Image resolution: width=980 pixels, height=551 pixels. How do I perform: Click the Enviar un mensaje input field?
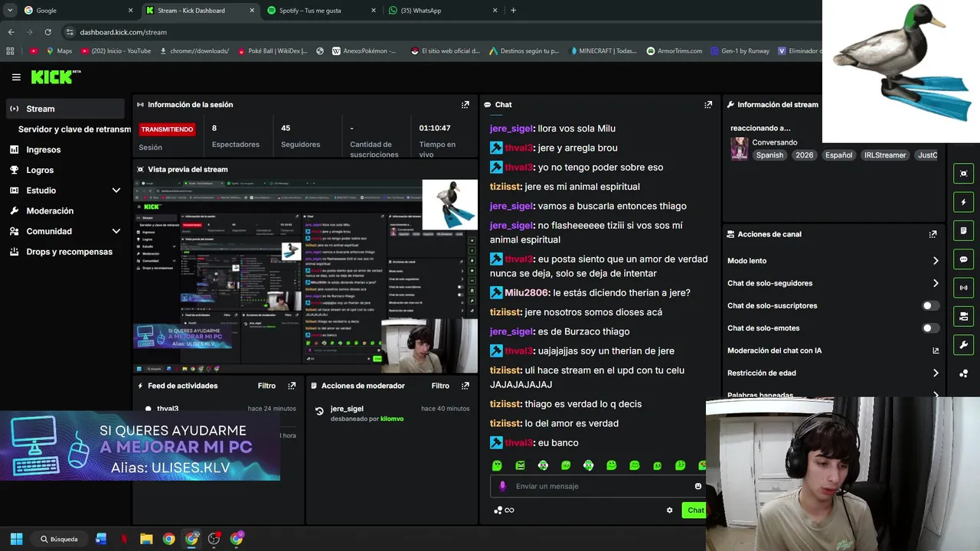[x=597, y=486]
